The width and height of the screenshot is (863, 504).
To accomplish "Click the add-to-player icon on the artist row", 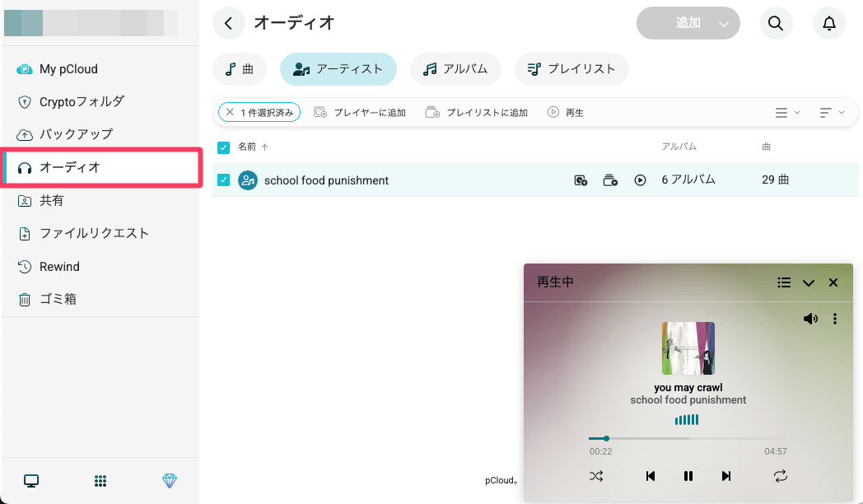I will click(x=581, y=180).
